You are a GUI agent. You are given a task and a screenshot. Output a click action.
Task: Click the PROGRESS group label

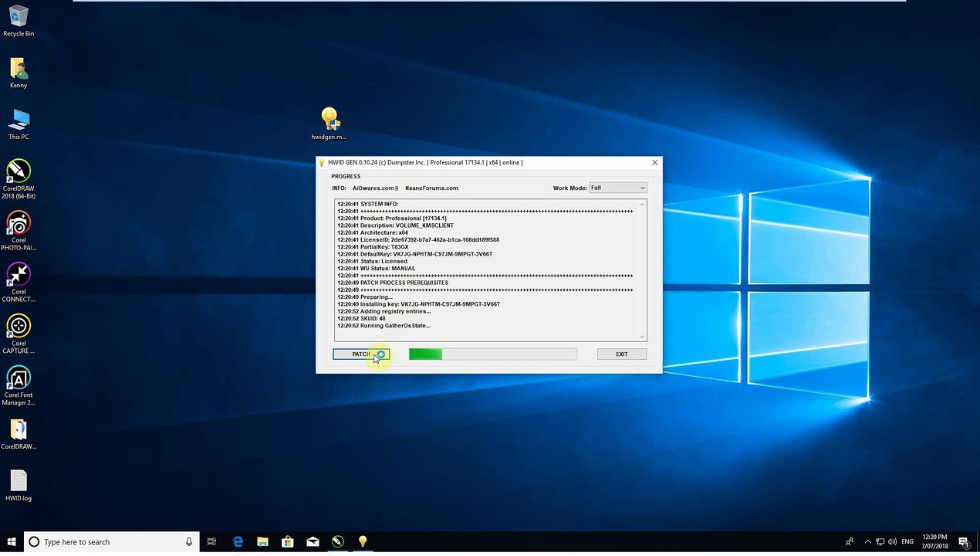pos(346,176)
